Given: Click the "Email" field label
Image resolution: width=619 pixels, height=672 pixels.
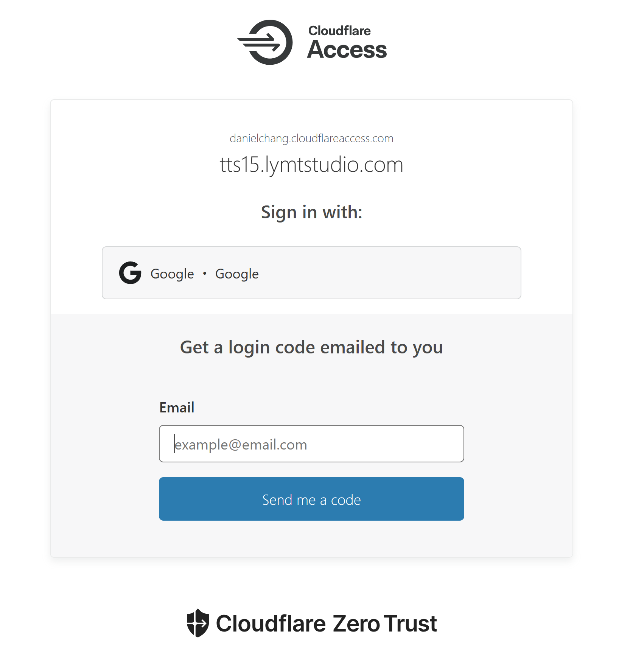Looking at the screenshot, I should coord(177,408).
